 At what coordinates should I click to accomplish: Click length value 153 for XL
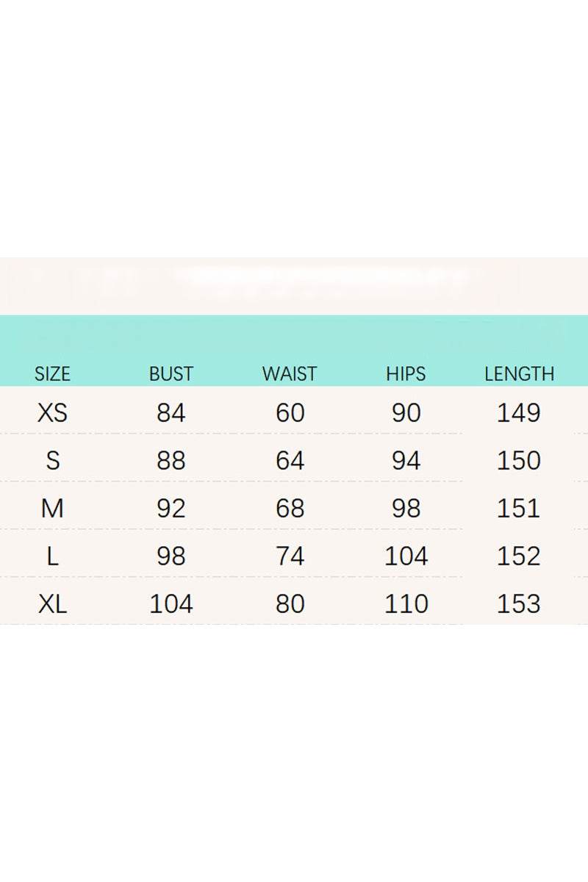(519, 604)
